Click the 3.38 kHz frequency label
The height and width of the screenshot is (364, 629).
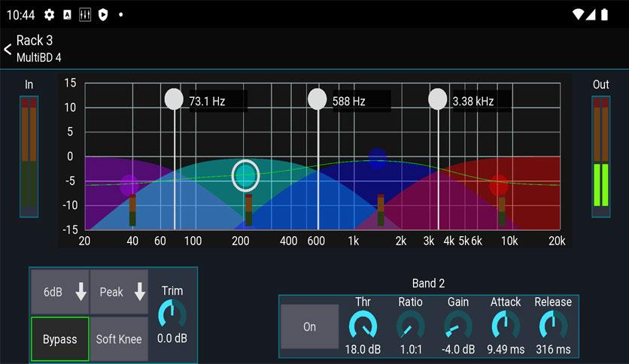click(473, 101)
